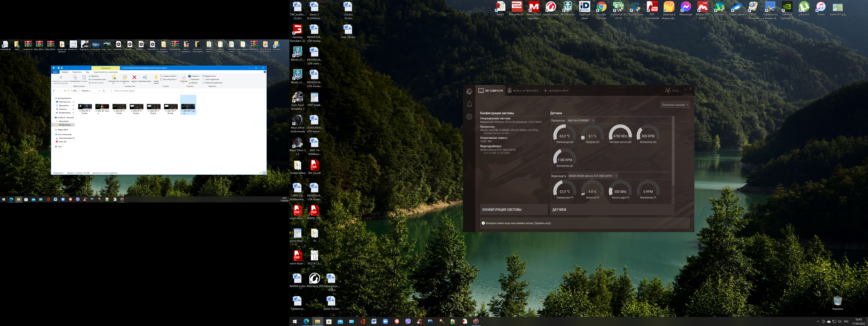Click Вырезать scissors in Explorer ribbon
Screen dimensions: 868x326
pos(94,76)
